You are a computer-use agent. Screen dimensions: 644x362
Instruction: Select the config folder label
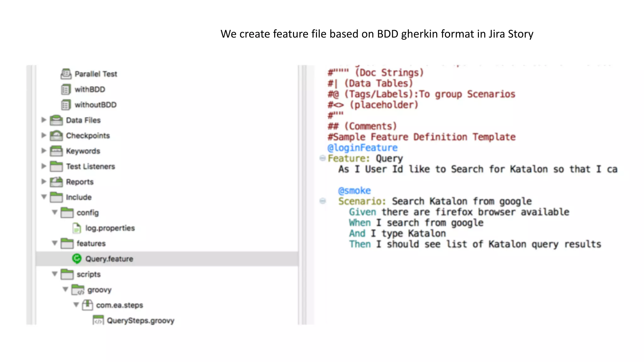point(88,213)
